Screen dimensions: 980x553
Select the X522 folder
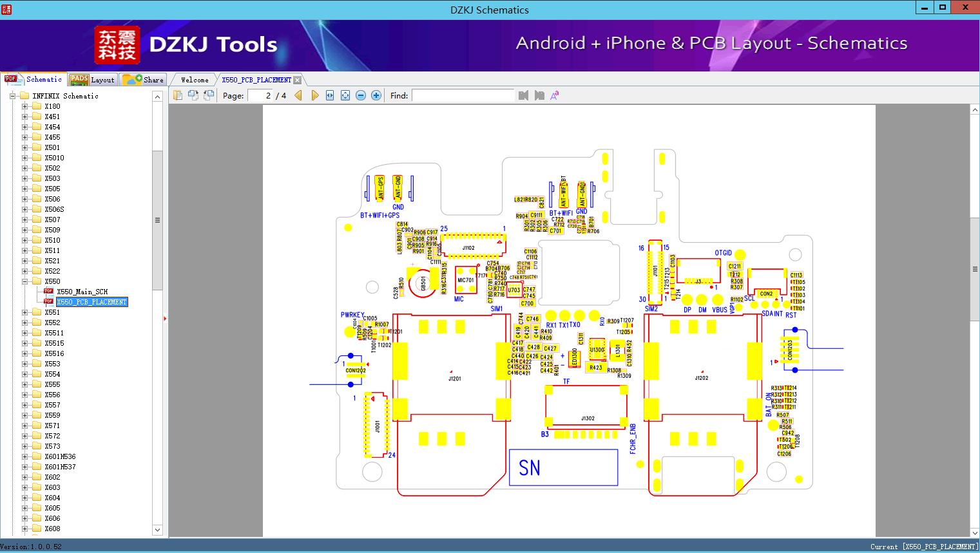click(52, 271)
